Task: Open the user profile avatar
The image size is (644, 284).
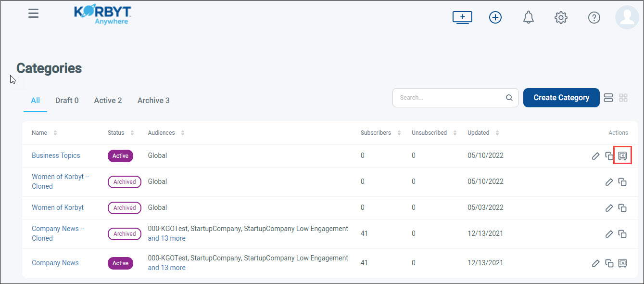Action: pos(627,18)
